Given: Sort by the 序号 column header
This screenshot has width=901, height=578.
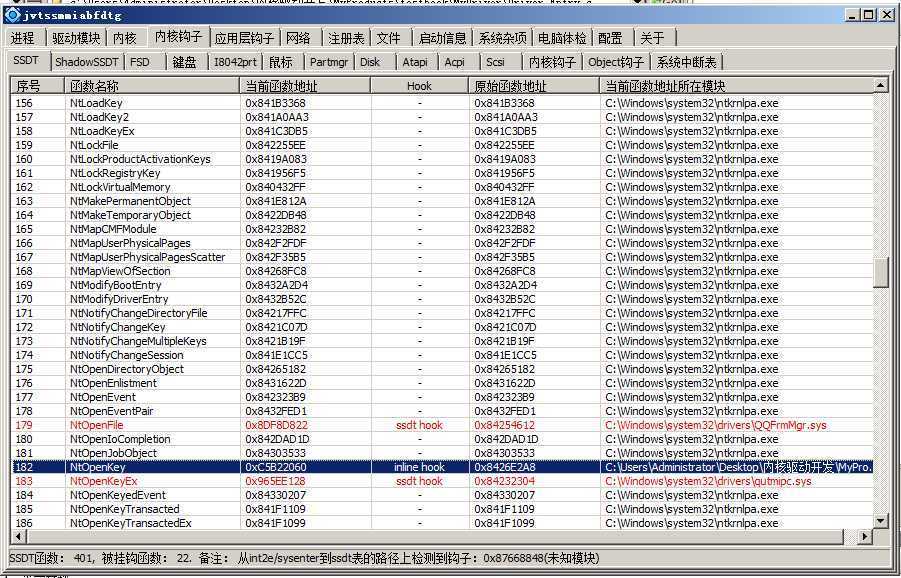Looking at the screenshot, I should (37, 86).
